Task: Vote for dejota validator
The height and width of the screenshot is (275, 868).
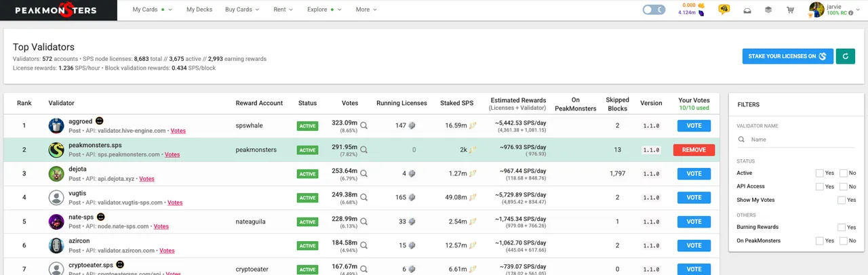Action: click(x=694, y=173)
